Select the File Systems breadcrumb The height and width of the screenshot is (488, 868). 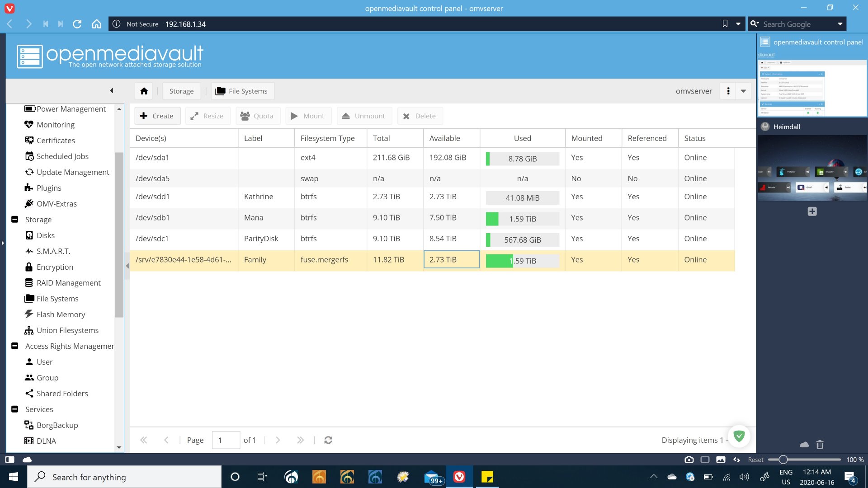tap(242, 91)
